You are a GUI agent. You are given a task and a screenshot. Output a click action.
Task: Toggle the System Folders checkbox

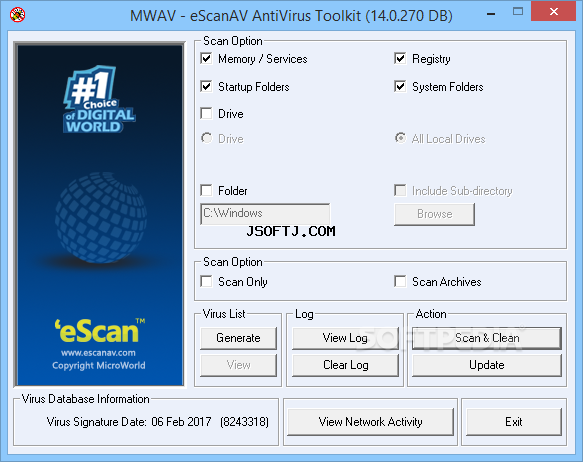400,86
